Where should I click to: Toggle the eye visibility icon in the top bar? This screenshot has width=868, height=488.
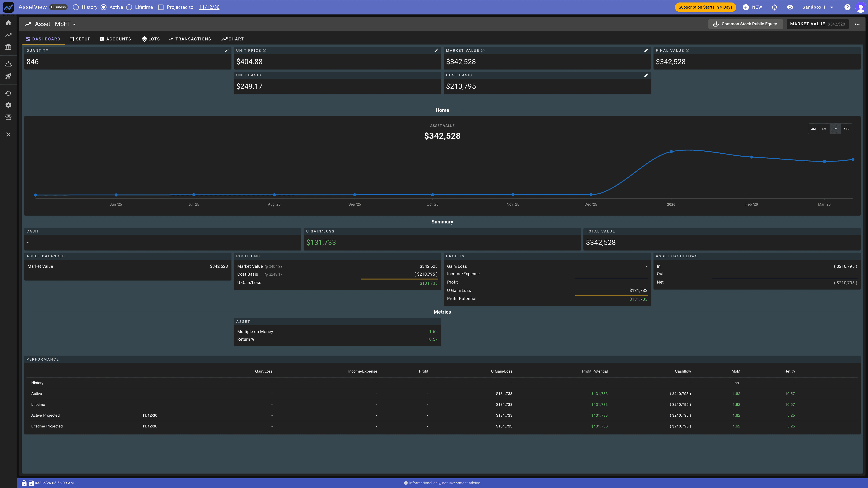click(x=790, y=7)
